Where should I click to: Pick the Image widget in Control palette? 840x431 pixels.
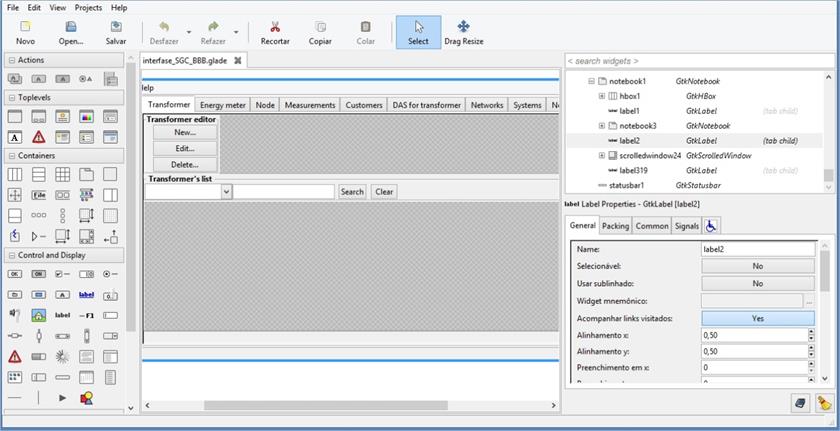pyautogui.click(x=38, y=315)
